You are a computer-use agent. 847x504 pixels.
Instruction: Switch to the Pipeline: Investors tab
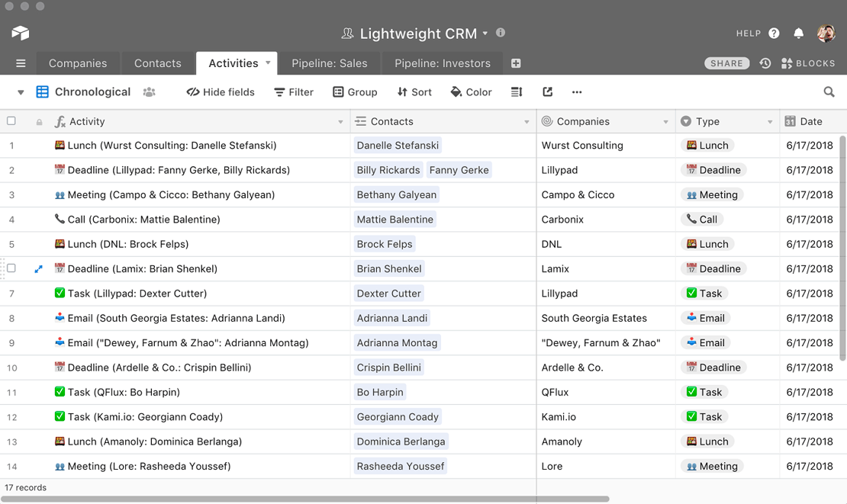coord(441,63)
